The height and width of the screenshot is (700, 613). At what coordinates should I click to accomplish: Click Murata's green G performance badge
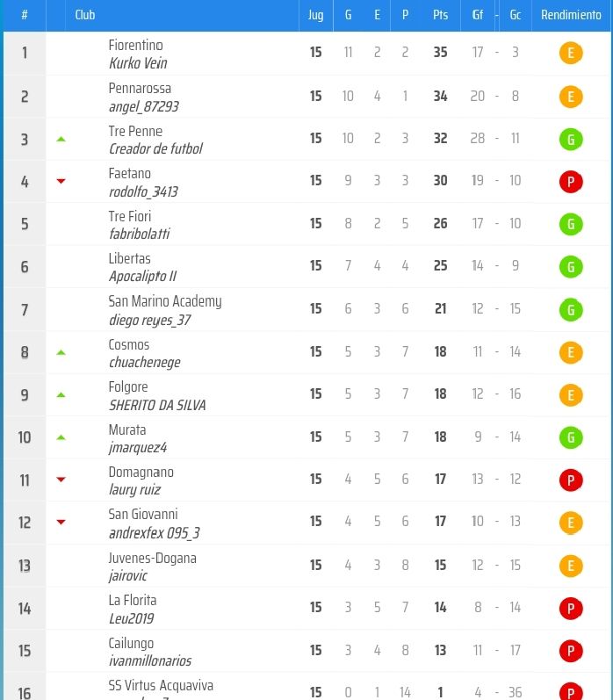(571, 437)
